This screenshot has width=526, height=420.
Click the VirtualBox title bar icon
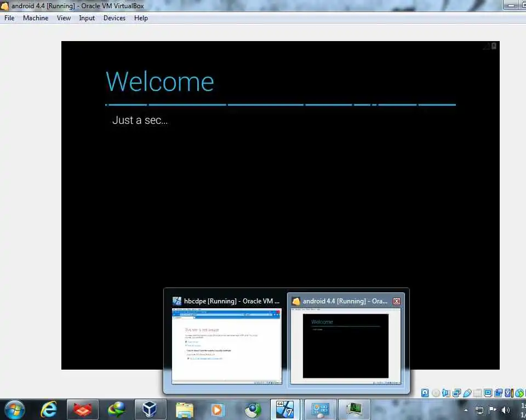point(5,5)
